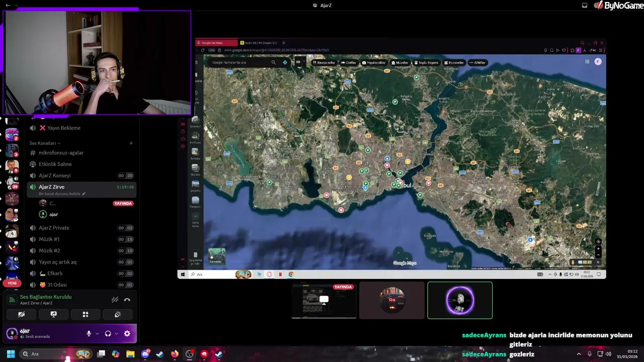
Task: Open Google Maps hamburger menu
Action: [x=197, y=62]
